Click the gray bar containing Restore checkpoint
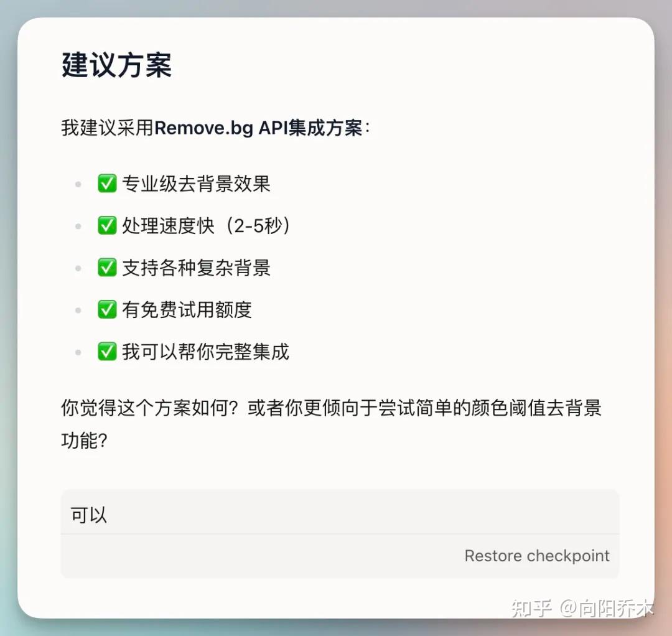 340,556
